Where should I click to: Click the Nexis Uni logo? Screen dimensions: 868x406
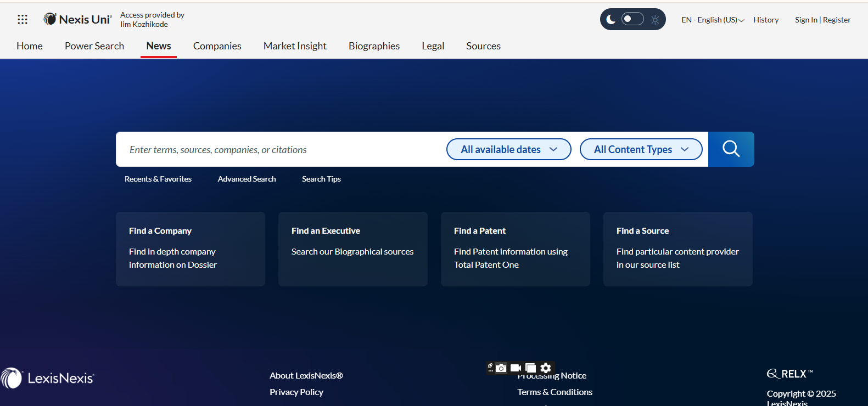click(77, 19)
